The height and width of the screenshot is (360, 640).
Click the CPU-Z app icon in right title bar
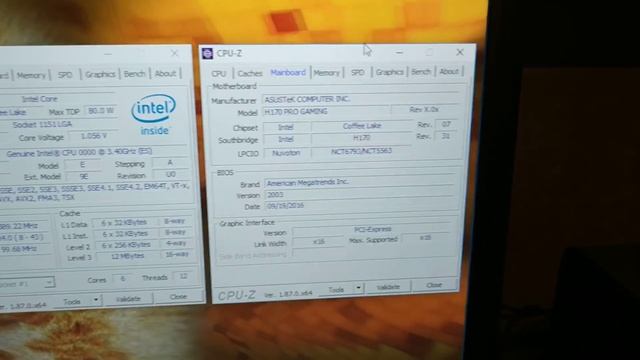point(207,53)
